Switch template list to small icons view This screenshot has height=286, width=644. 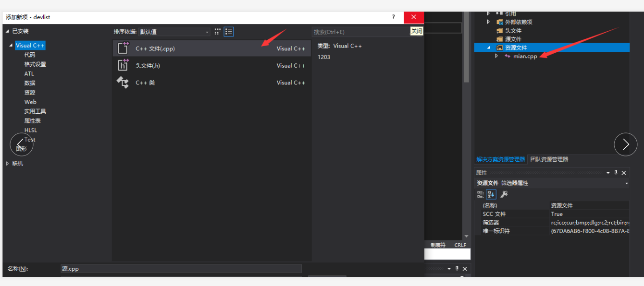pyautogui.click(x=217, y=32)
